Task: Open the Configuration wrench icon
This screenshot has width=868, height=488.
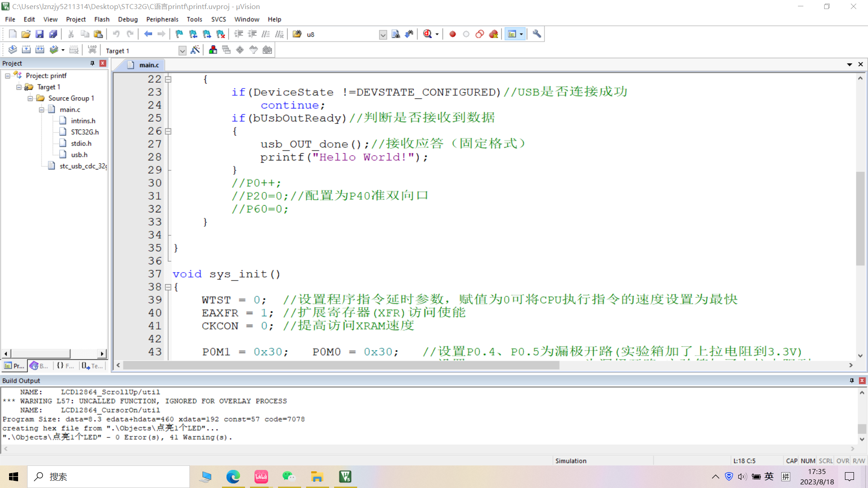Action: click(x=537, y=34)
